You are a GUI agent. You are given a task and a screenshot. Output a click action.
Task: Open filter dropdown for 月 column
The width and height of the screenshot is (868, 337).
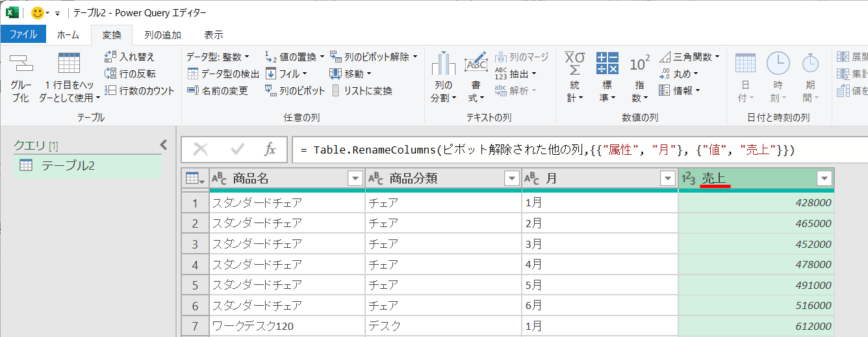coord(668,178)
